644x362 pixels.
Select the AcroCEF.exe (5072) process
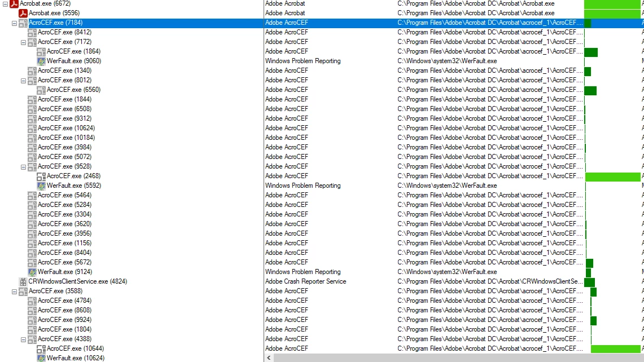coord(64,157)
